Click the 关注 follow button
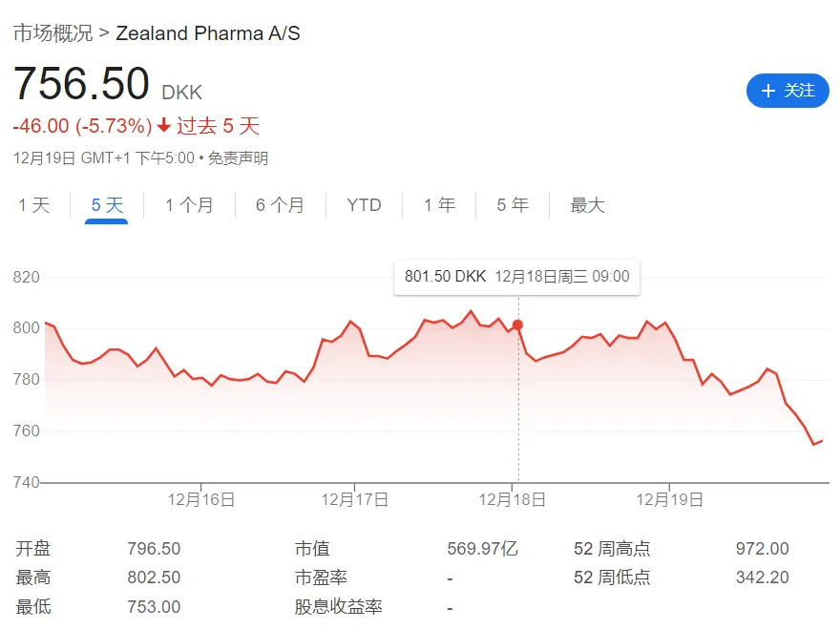 click(787, 91)
